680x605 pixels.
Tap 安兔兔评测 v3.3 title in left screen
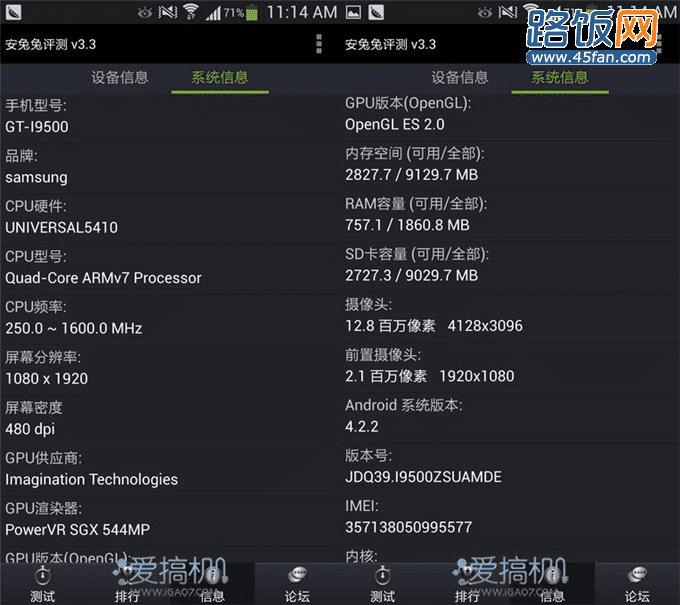50,44
